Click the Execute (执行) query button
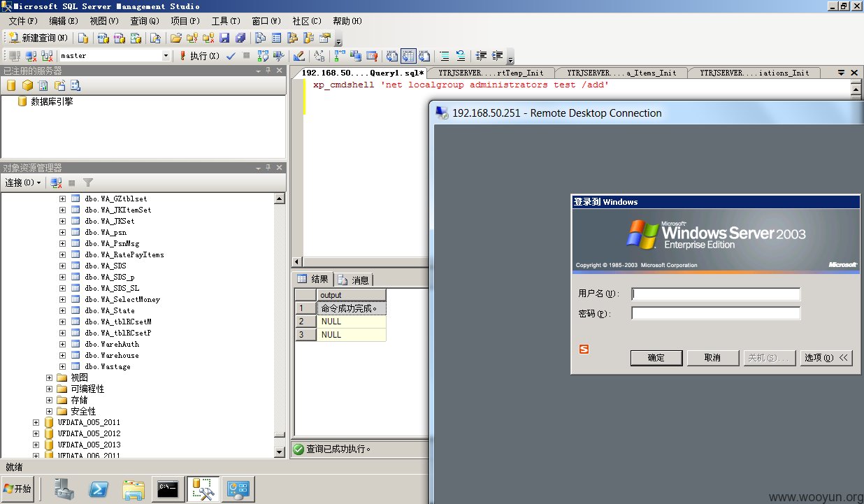 (199, 56)
